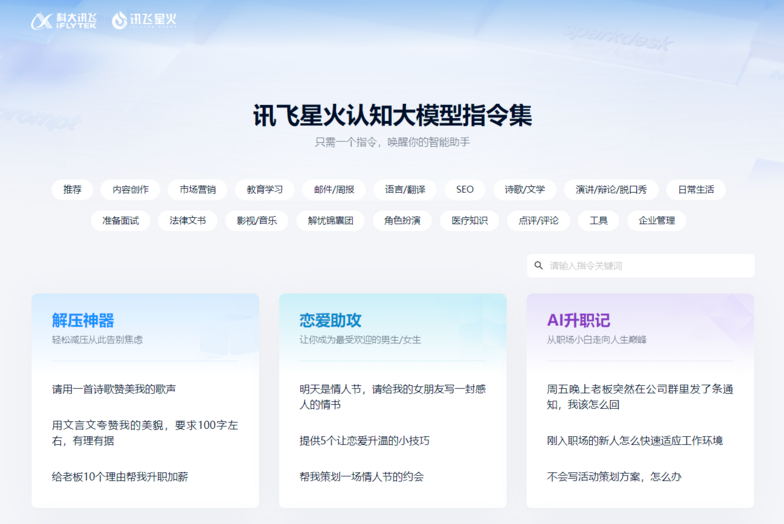Select the 情人节情书 prompt

click(392, 397)
